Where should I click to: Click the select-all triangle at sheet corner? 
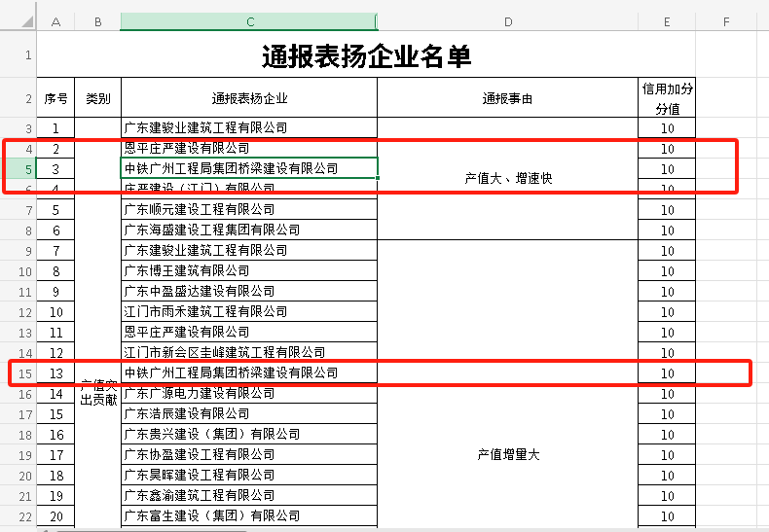pos(27,21)
